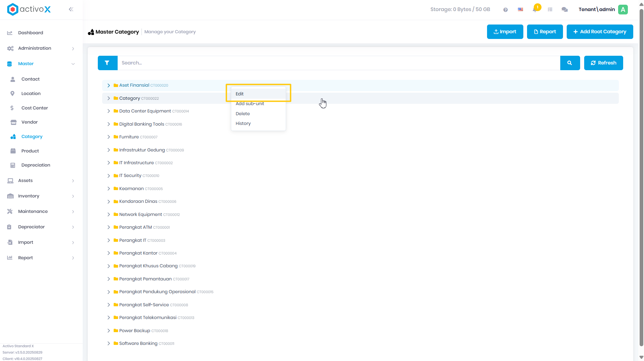Expand the Aset Finansial tree node
This screenshot has width=644, height=361.
click(109, 86)
